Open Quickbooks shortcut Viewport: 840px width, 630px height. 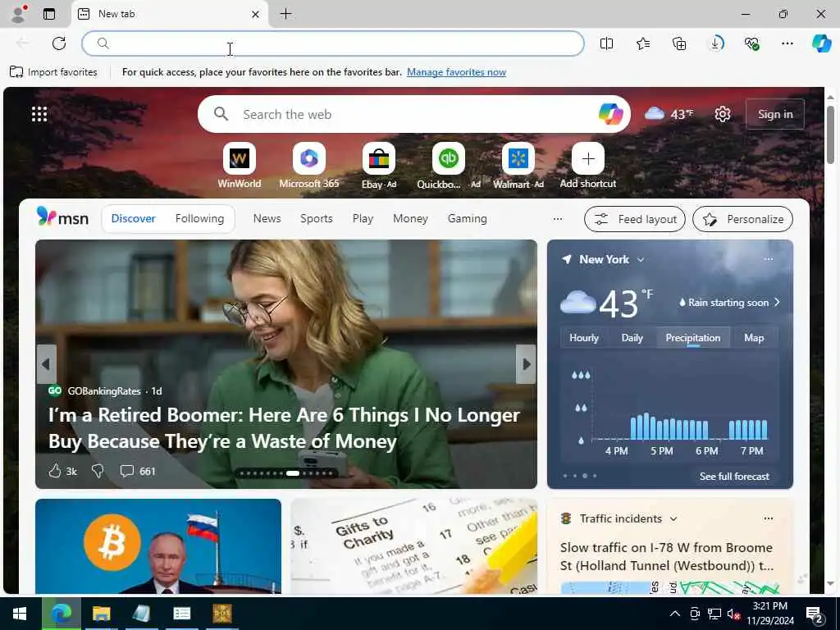pos(449,166)
